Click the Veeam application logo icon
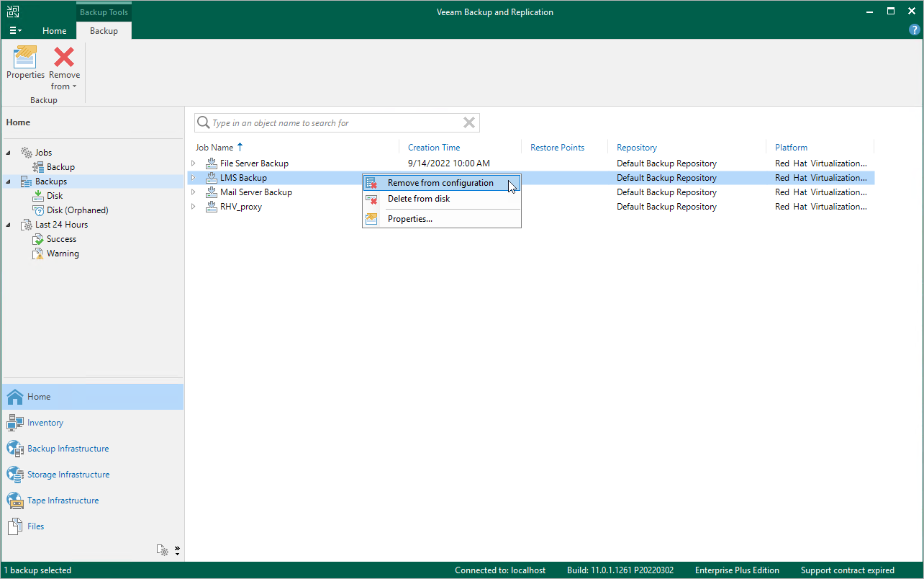 click(x=13, y=12)
